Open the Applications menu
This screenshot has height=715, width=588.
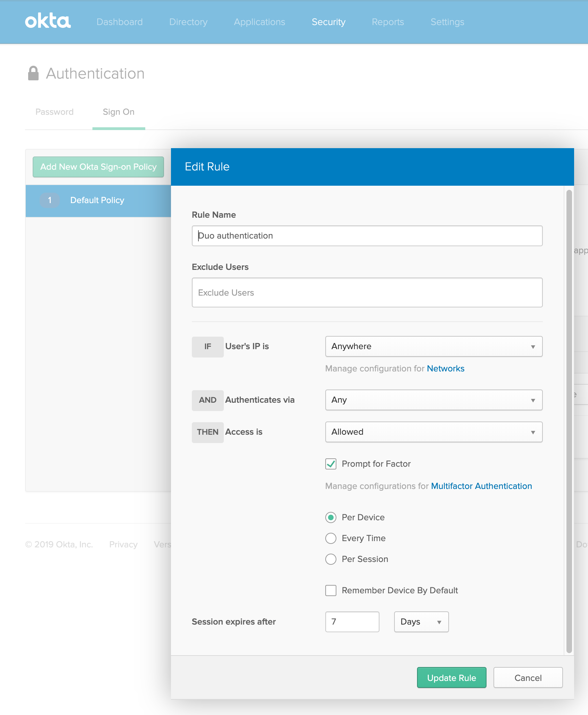click(259, 22)
